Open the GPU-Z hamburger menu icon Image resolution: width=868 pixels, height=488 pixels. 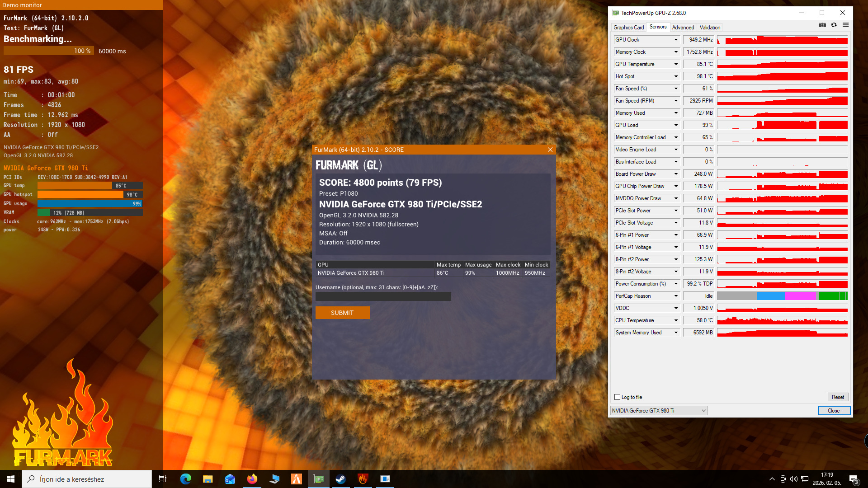[845, 25]
